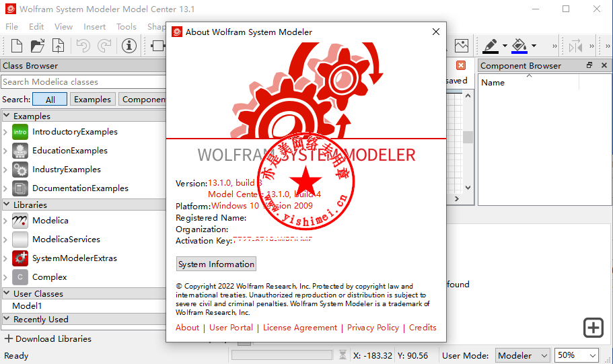This screenshot has width=613, height=364.
Task: Click the Complex library icon
Action: [20, 277]
